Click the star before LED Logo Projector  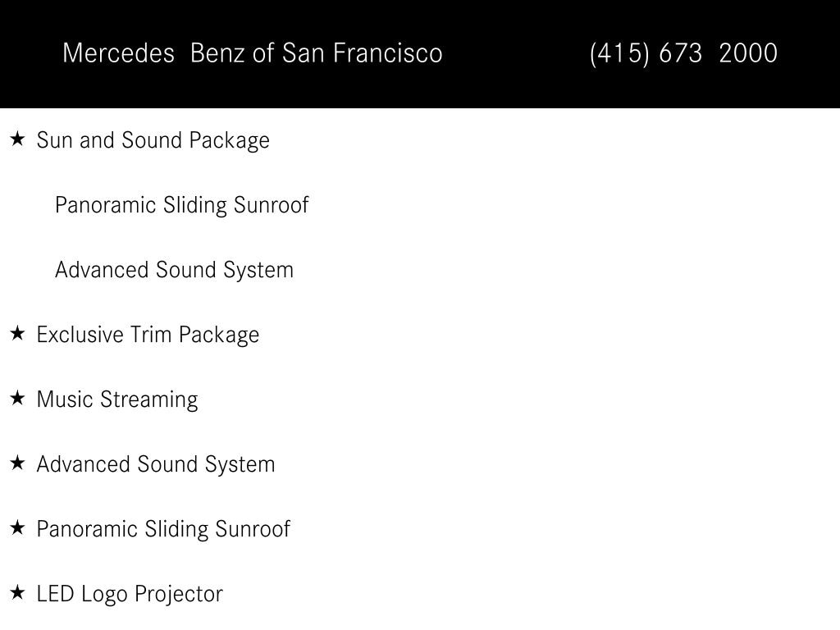18,593
